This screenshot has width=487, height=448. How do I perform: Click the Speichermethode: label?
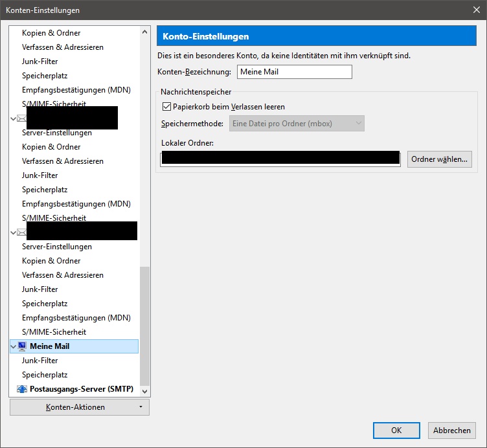(x=192, y=124)
